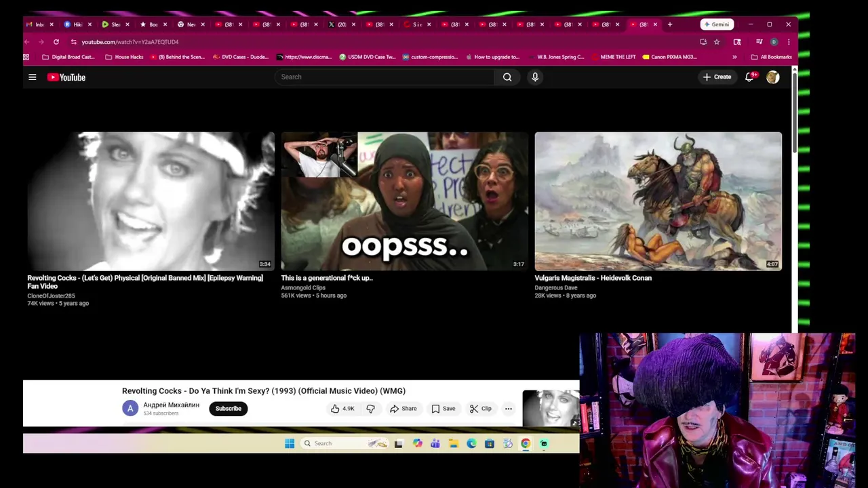Clip the video

tap(481, 409)
